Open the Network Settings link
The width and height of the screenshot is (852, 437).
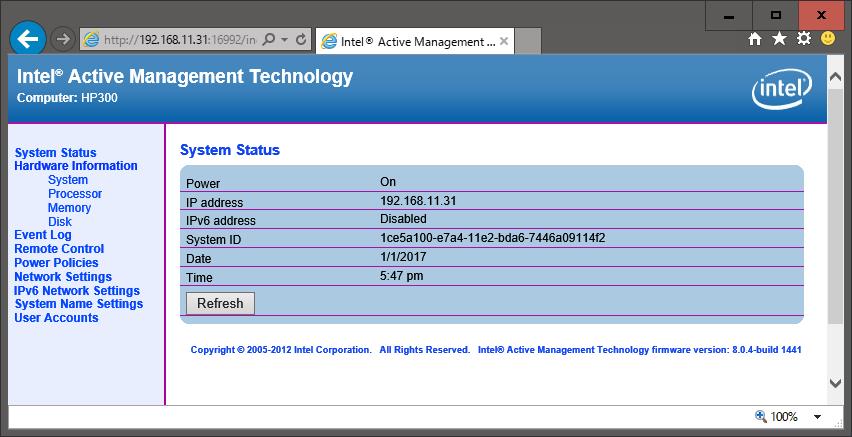[63, 277]
